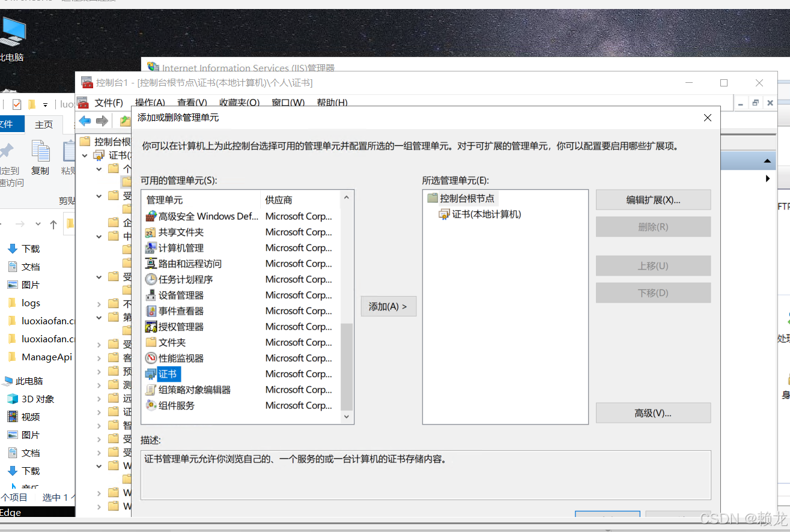
Task: Expand the 预 folder in console tree
Action: (x=99, y=371)
